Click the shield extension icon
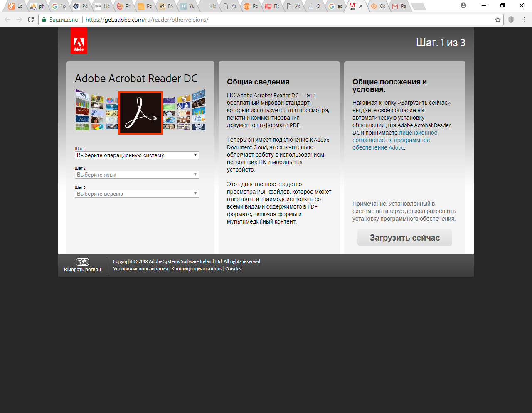The width and height of the screenshot is (532, 413). [511, 20]
